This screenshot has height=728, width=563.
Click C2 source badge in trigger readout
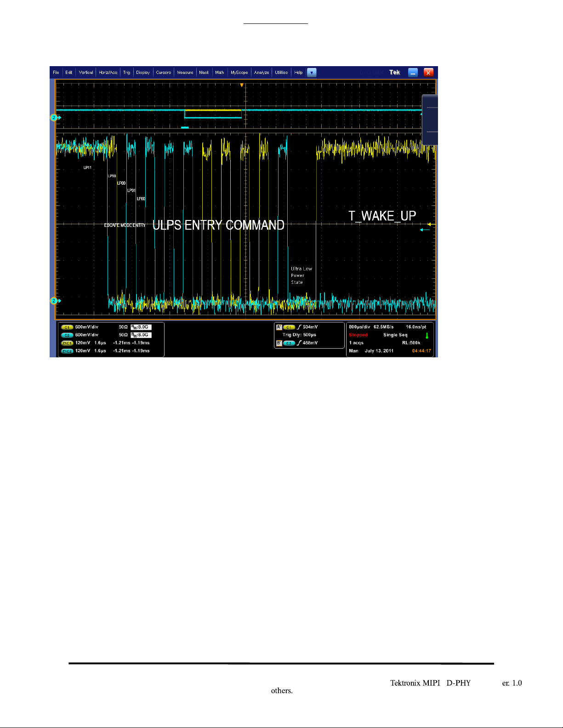click(x=289, y=343)
